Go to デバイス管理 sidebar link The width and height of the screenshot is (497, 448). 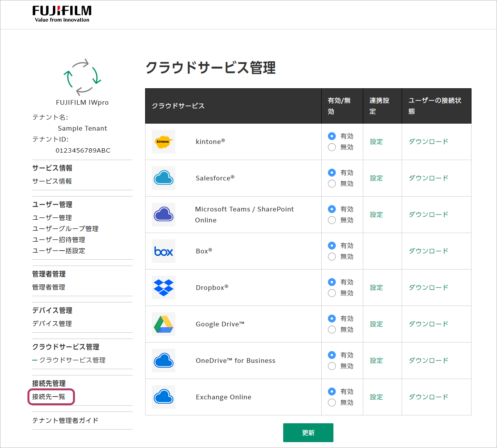(52, 324)
